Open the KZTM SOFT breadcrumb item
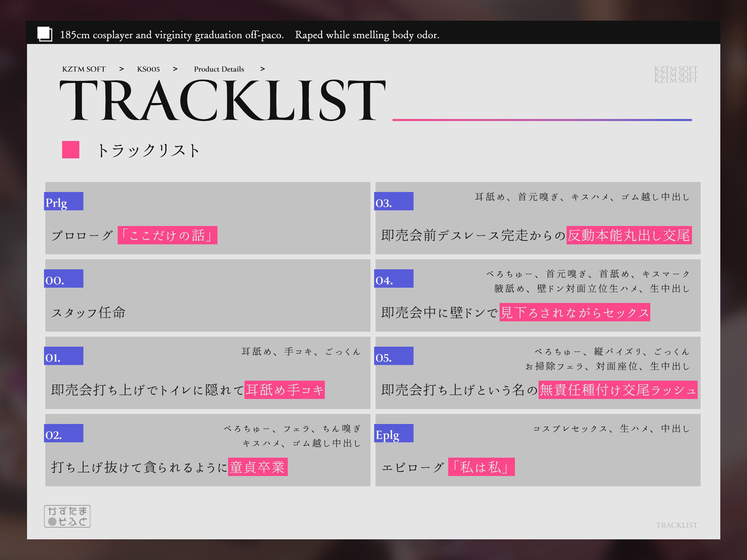This screenshot has height=560, width=747. click(84, 69)
